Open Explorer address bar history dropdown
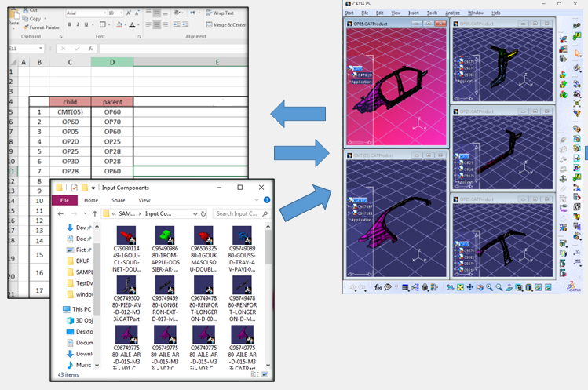The width and height of the screenshot is (588, 390). (x=195, y=213)
